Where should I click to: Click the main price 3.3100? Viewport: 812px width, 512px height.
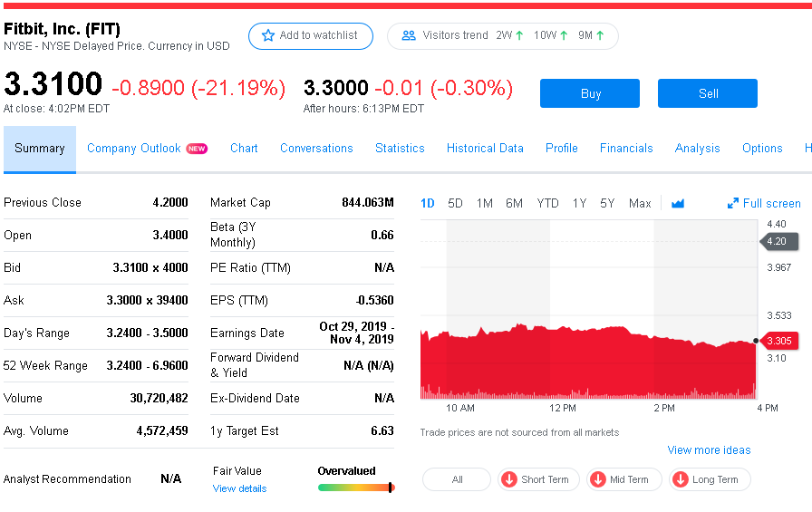(x=53, y=84)
